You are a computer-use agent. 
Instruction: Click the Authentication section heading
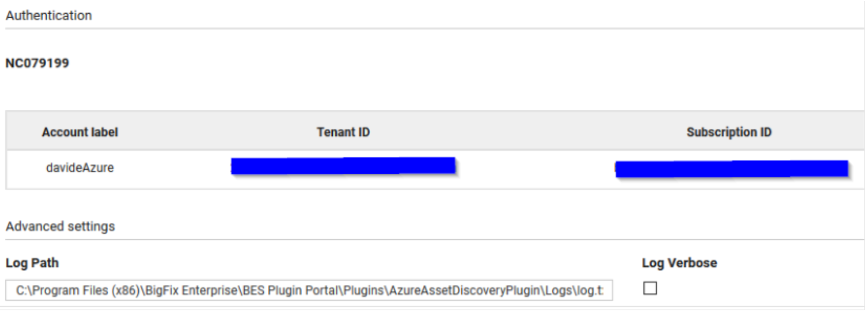point(49,16)
